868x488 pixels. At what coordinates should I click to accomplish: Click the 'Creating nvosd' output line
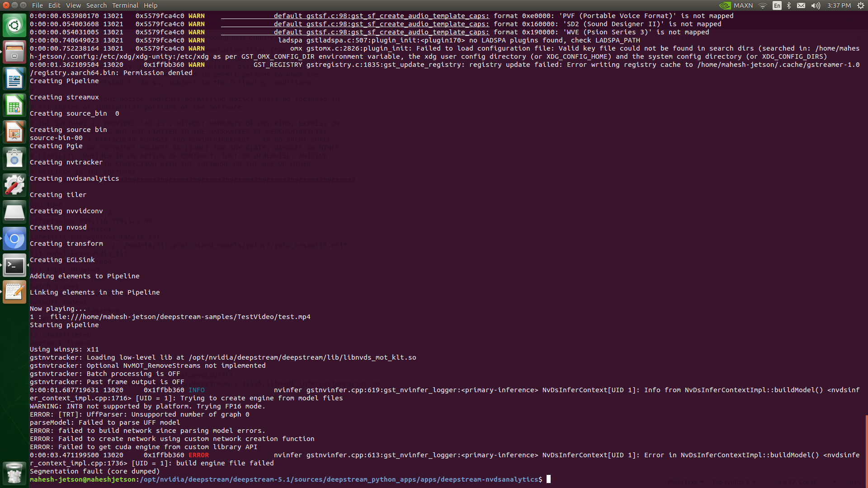tap(58, 227)
